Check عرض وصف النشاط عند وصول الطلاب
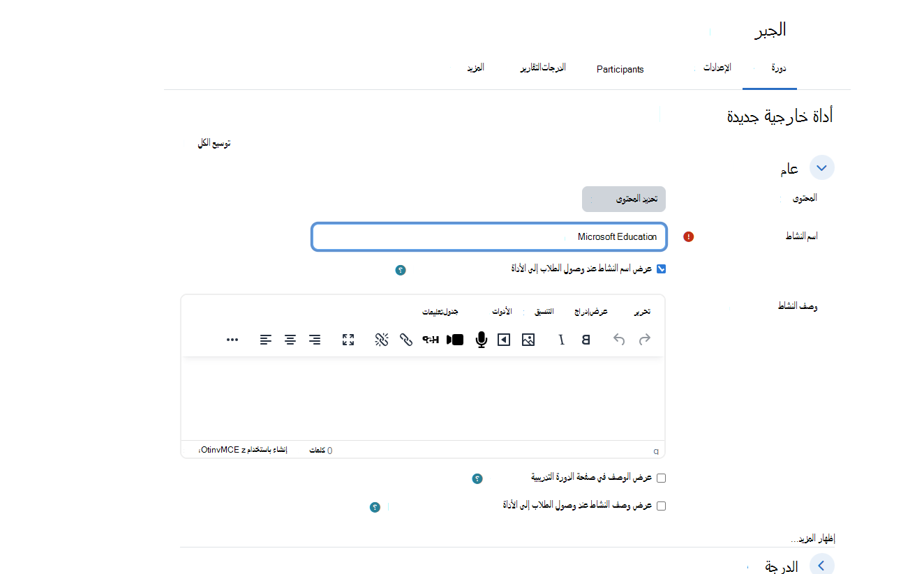Viewport: 924px width, 574px height. 661,506
